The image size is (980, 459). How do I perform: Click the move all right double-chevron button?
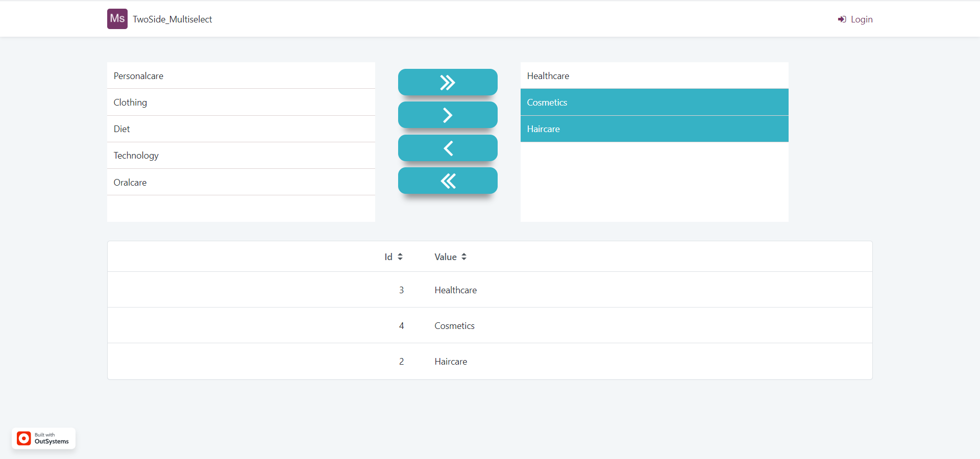(448, 82)
